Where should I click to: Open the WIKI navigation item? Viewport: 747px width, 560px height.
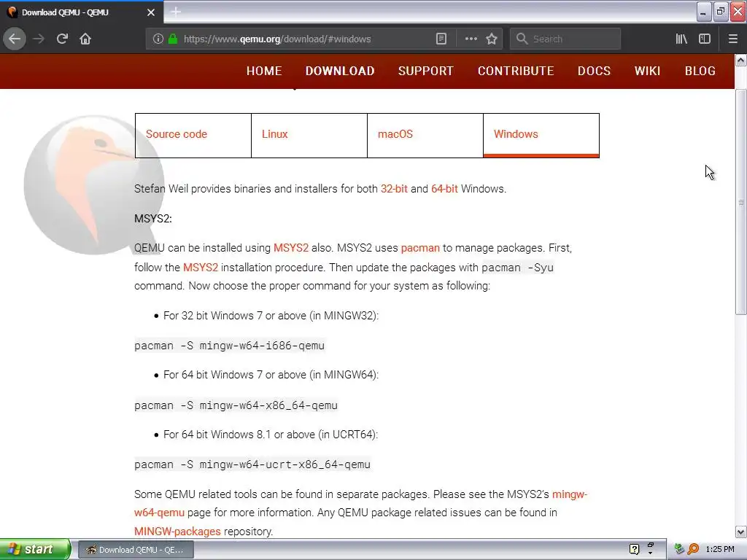click(648, 71)
